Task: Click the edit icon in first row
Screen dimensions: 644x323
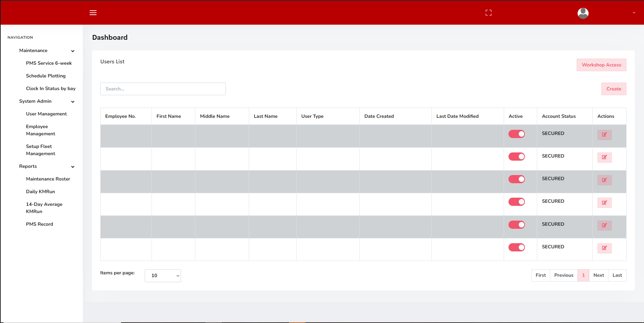Action: (x=604, y=135)
